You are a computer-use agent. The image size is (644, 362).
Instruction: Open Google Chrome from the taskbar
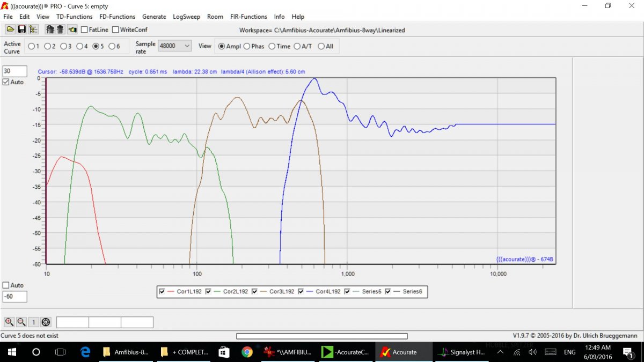click(x=247, y=352)
